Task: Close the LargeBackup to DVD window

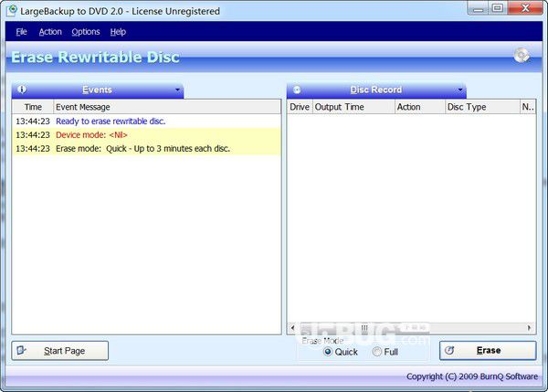Action: (x=524, y=8)
